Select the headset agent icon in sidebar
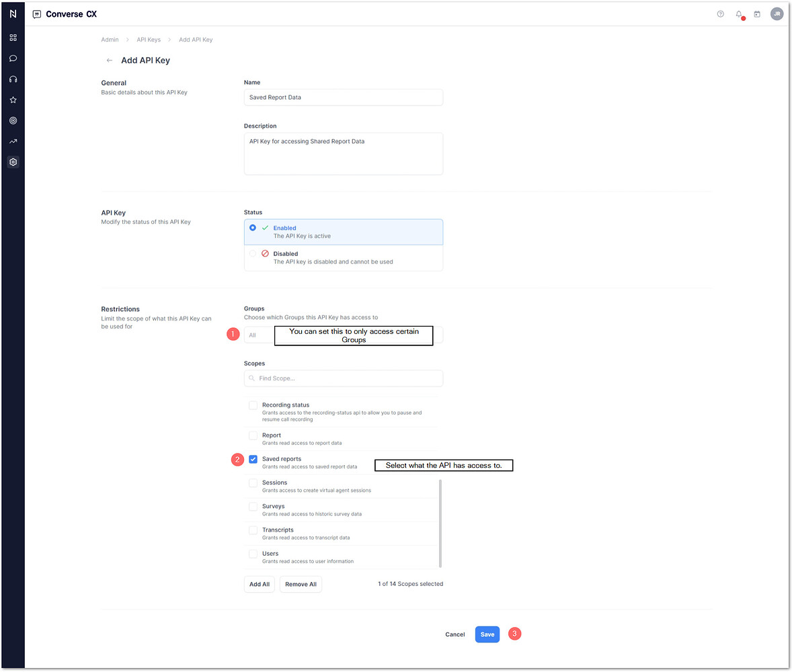 (13, 79)
